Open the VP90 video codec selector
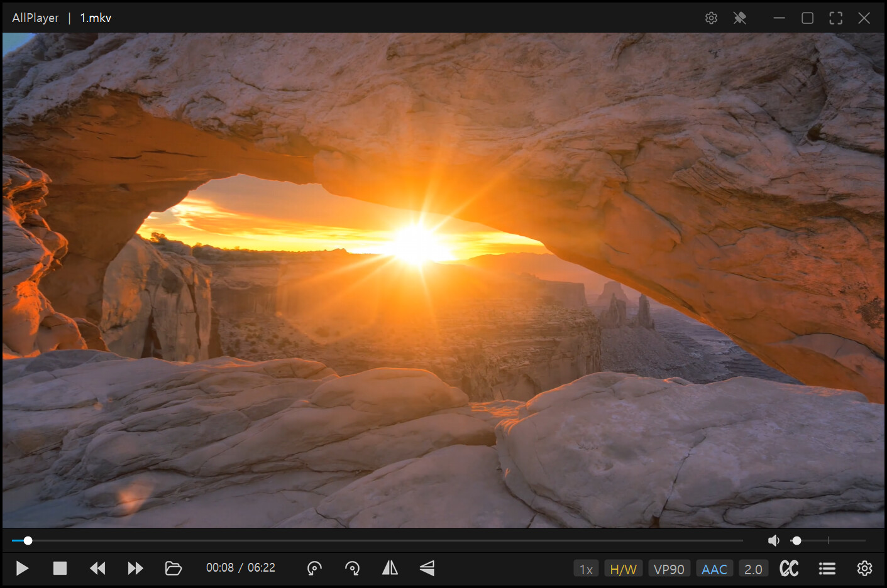887x588 pixels. [x=669, y=569]
